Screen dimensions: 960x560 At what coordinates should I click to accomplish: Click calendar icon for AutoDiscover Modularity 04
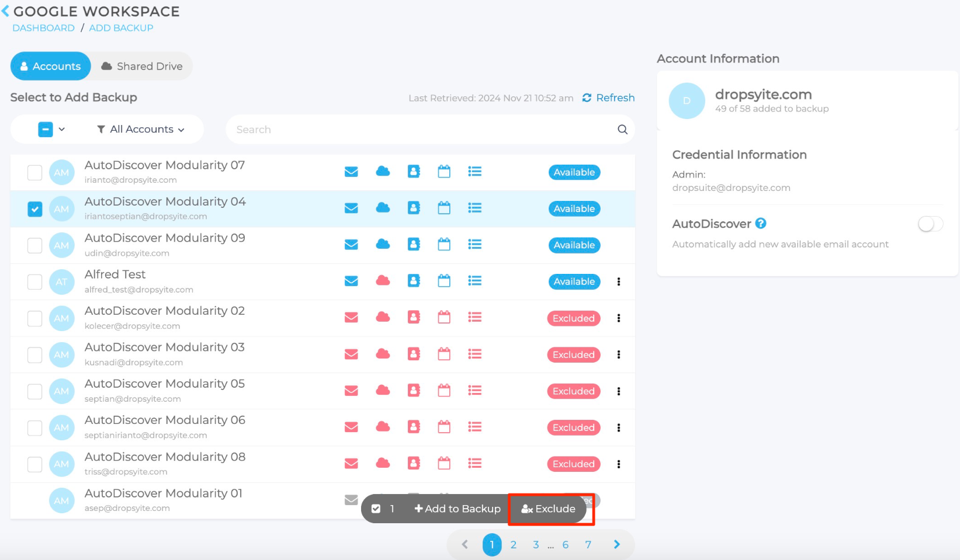[444, 208]
